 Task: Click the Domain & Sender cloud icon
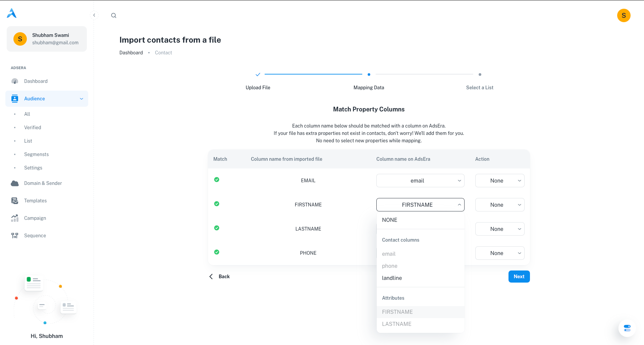click(15, 183)
